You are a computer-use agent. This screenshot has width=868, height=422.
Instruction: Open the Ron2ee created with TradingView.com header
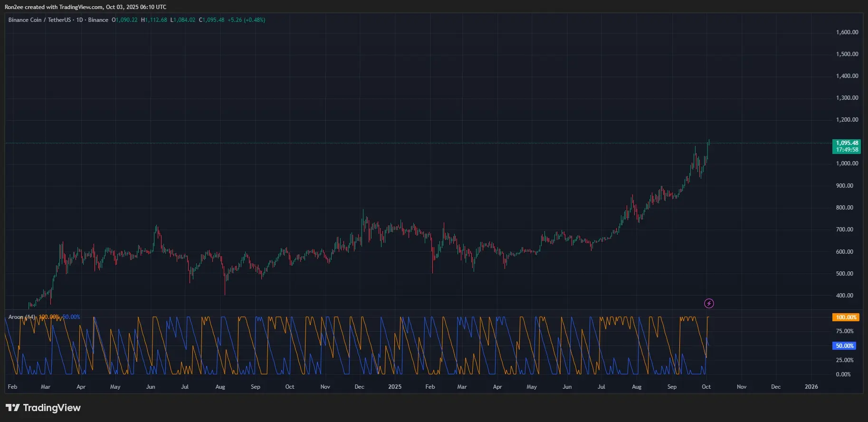(86, 7)
